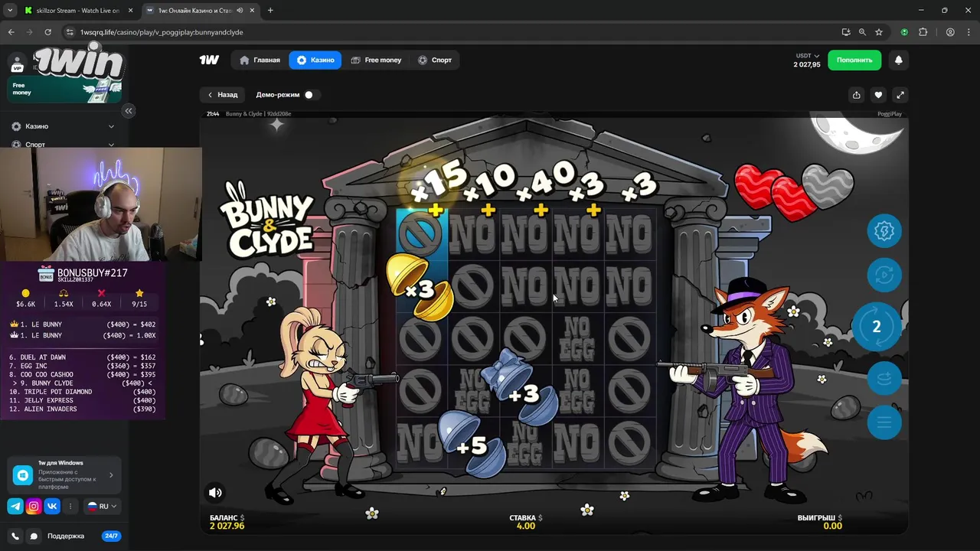Open a new browser tab
980x551 pixels.
point(270,11)
